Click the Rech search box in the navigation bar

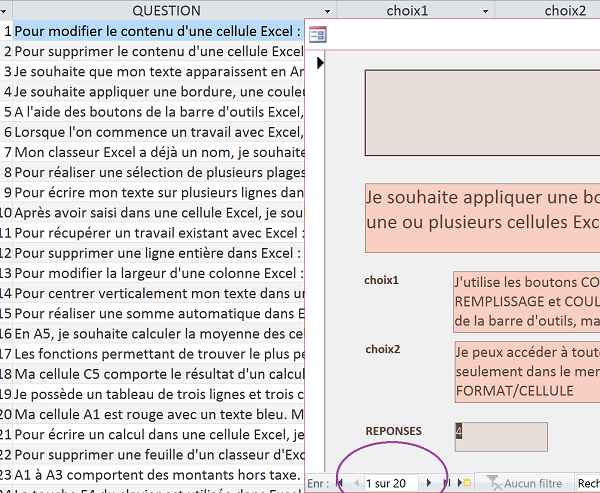(588, 483)
